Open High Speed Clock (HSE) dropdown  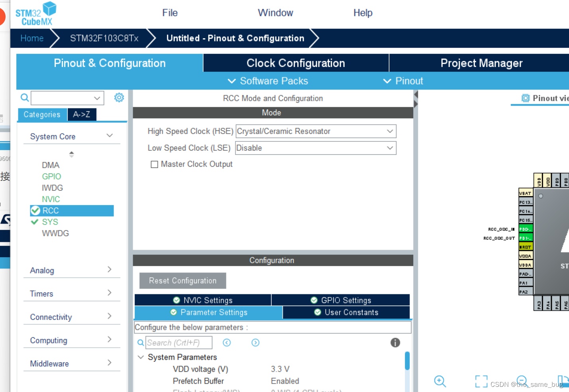click(x=316, y=131)
